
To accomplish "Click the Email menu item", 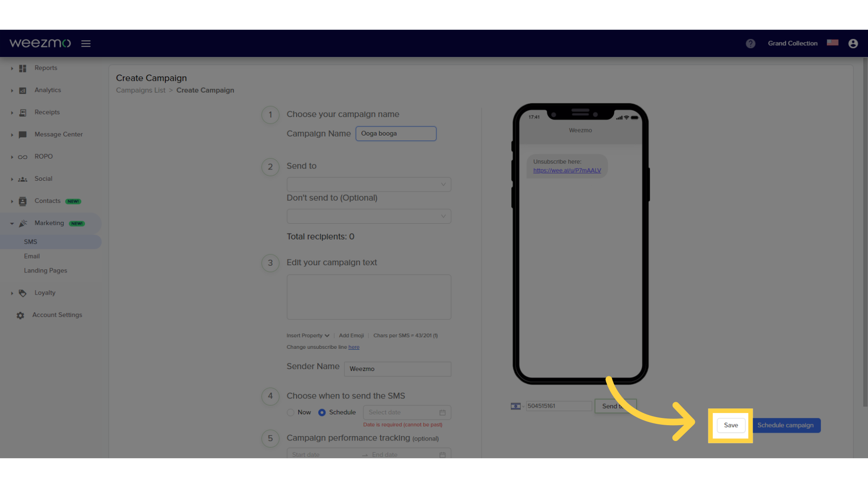I will (x=32, y=256).
